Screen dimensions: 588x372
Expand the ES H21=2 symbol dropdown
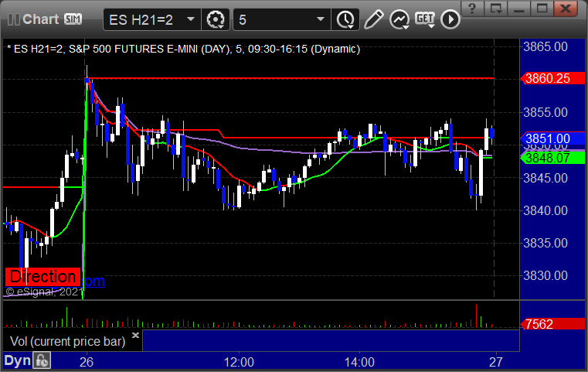coord(191,19)
